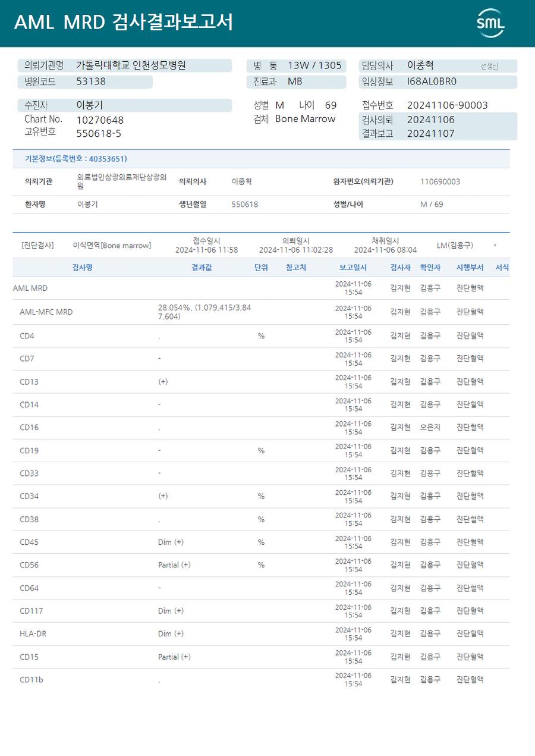Click the '시행부서' column header
Viewport: 535px width, 756px height.
coord(470,268)
